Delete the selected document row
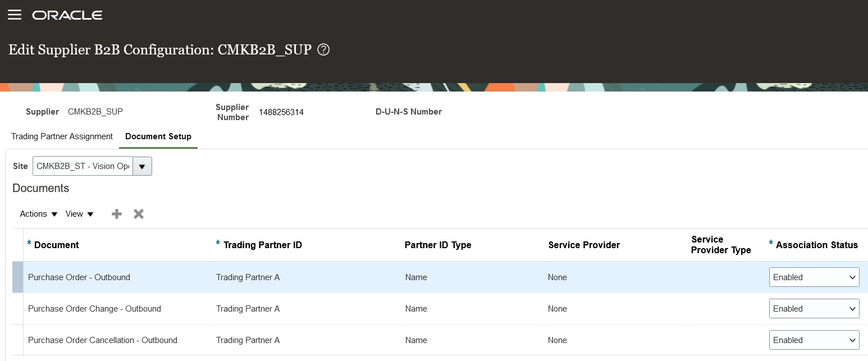The width and height of the screenshot is (868, 361). tap(138, 214)
